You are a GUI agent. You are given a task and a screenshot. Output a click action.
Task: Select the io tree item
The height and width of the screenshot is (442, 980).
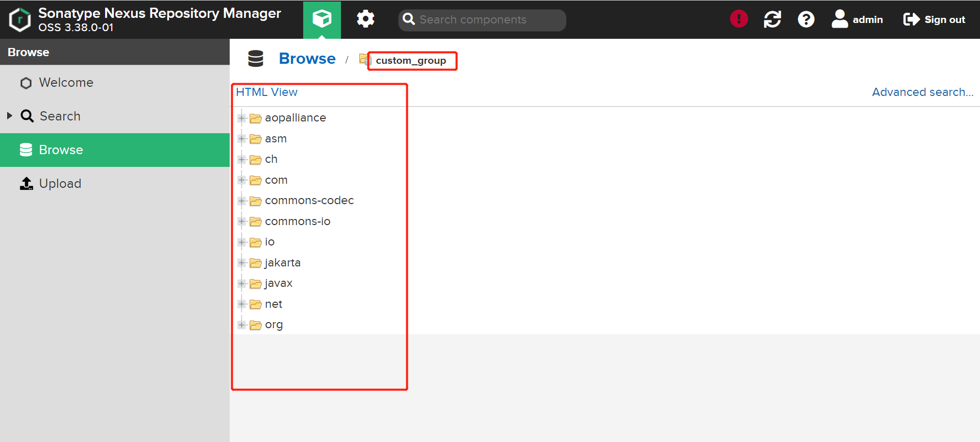click(x=269, y=242)
